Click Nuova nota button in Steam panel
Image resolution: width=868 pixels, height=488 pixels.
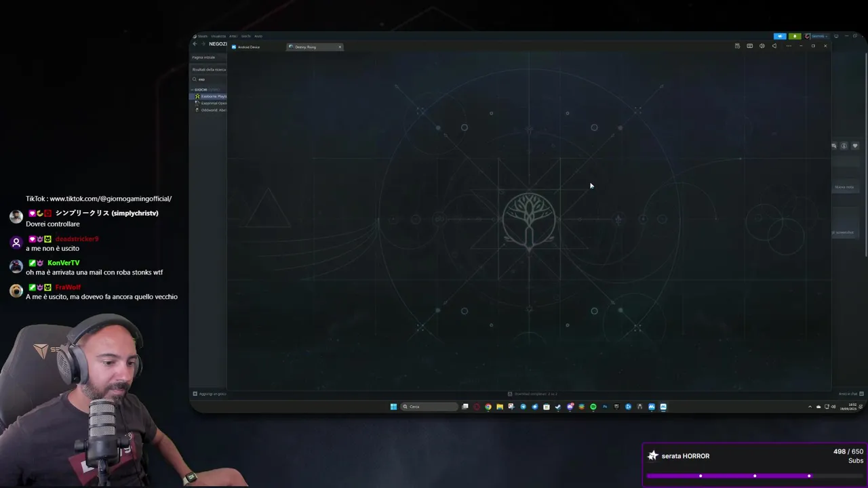[x=844, y=187]
